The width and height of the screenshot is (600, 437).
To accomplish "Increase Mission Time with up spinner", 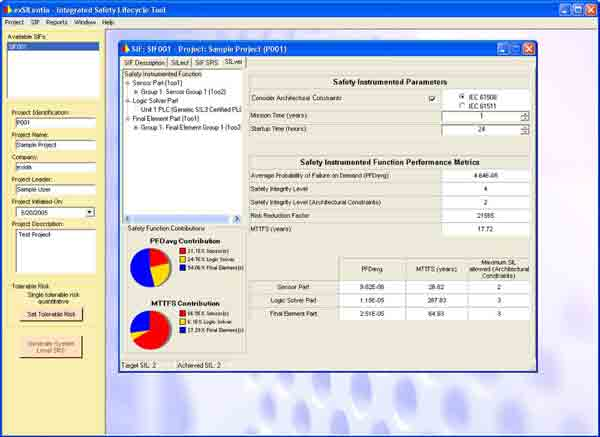I will 525,113.
